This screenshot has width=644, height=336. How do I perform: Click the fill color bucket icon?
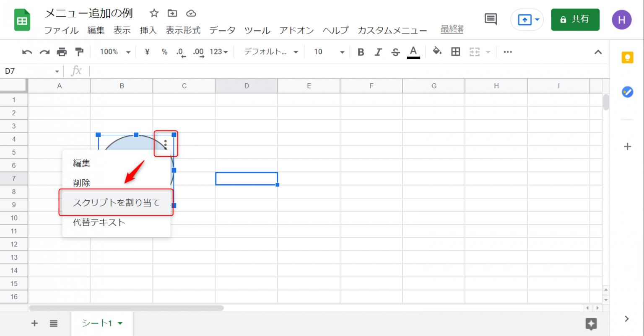pyautogui.click(x=437, y=52)
